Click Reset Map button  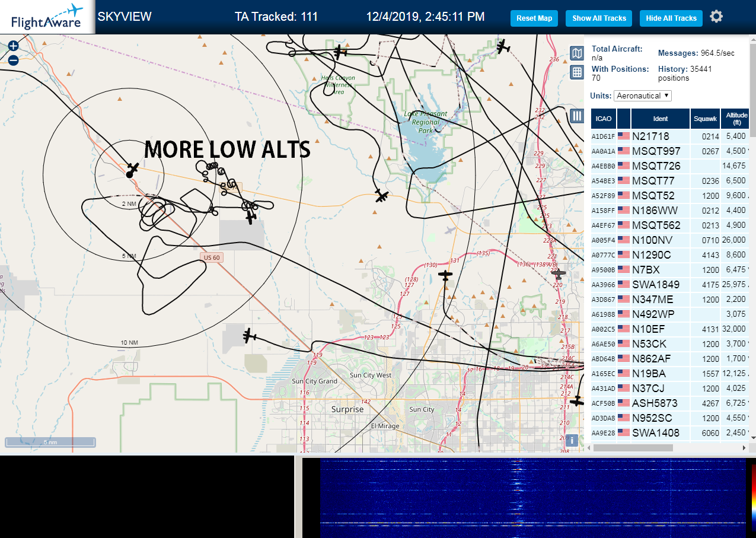[534, 18]
